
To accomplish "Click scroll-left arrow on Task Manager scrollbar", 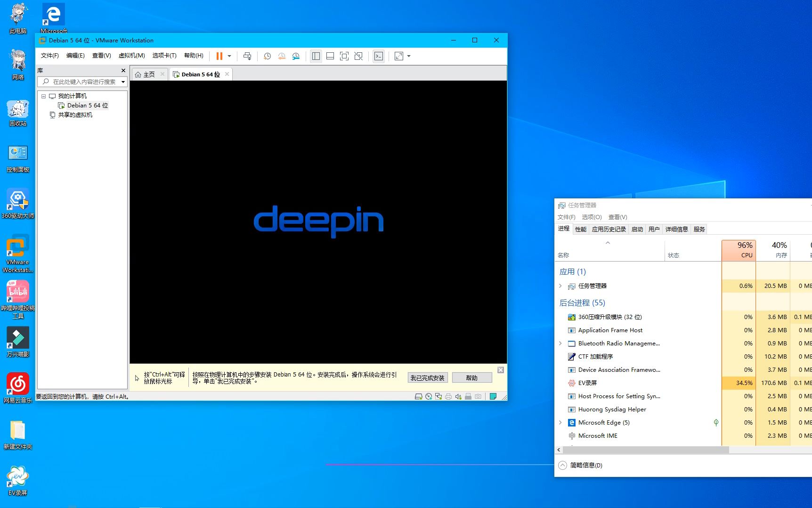I will tap(559, 450).
